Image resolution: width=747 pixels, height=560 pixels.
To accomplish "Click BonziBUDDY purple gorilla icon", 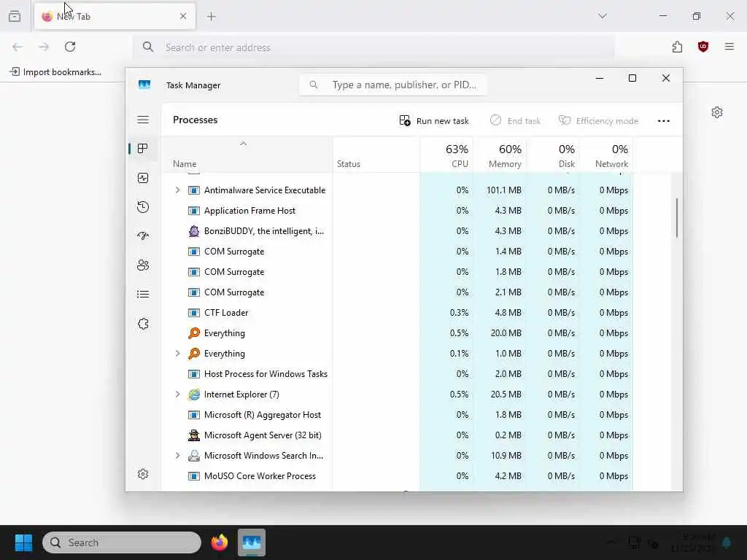I will click(194, 231).
